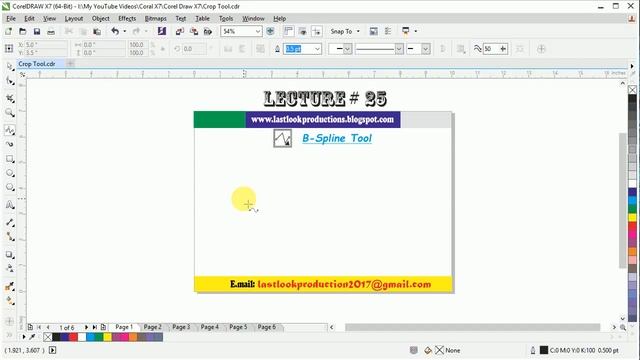Select the Connector tool
The width and height of the screenshot is (640, 360).
click(10, 237)
